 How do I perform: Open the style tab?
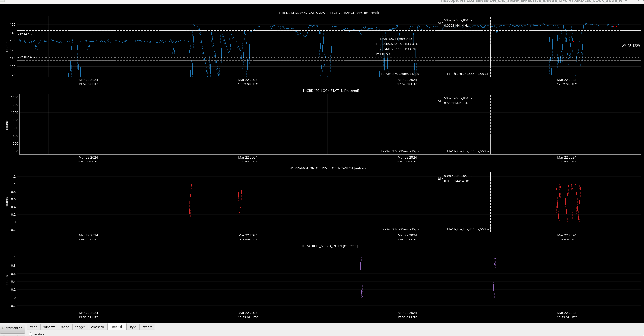coord(133,327)
